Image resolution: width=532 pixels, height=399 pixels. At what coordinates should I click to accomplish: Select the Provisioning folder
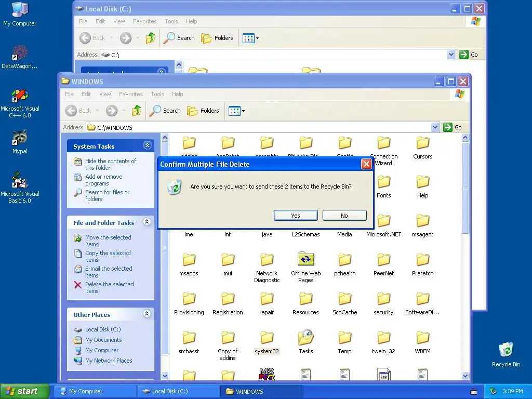[x=189, y=303]
